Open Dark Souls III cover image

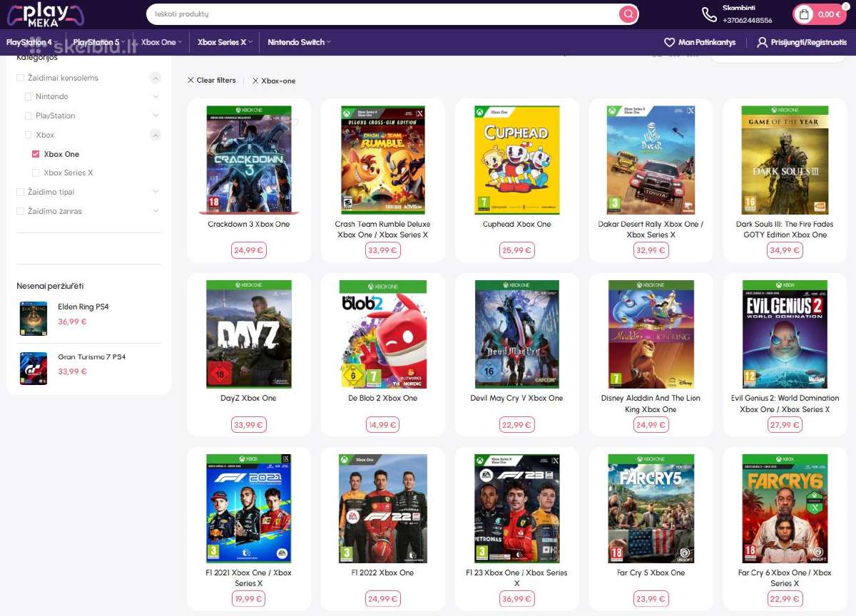click(785, 160)
